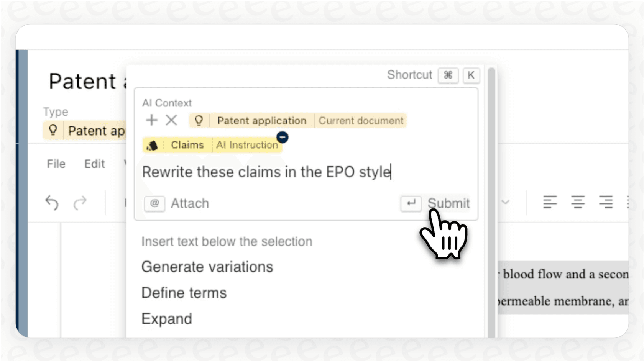Click the plus icon to add AI context
Screen dimensions: 644x362
click(x=151, y=120)
